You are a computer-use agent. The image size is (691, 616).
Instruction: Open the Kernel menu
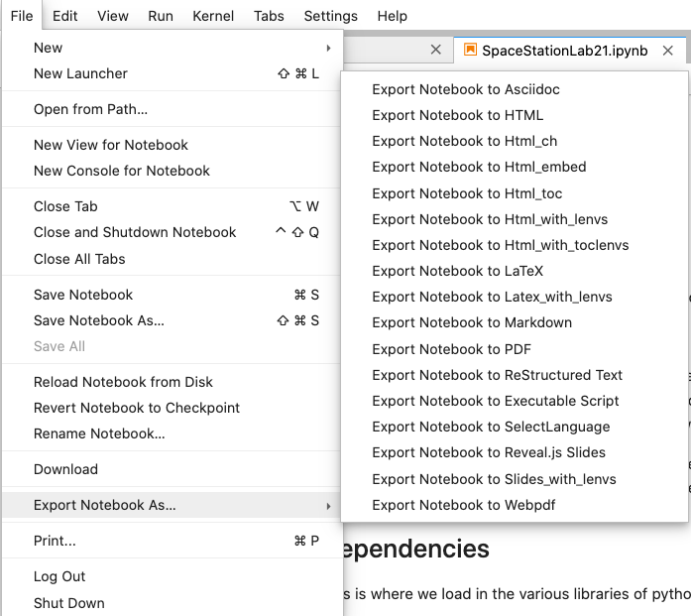(x=213, y=16)
